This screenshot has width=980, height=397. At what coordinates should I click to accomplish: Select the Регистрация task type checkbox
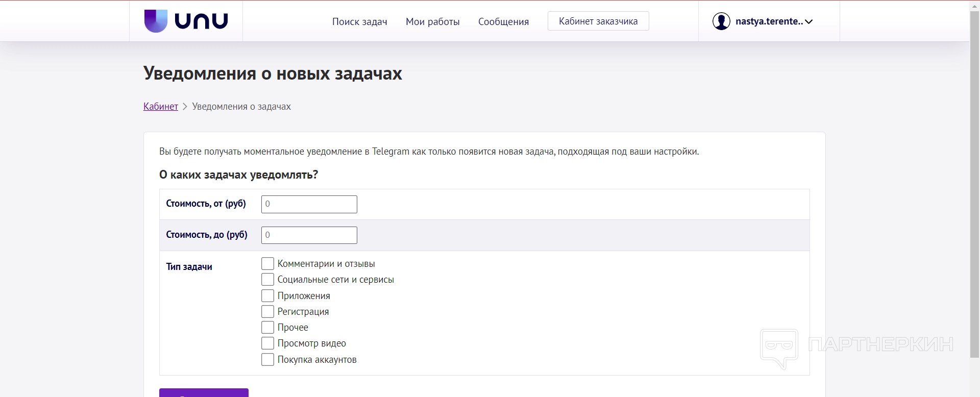[267, 311]
